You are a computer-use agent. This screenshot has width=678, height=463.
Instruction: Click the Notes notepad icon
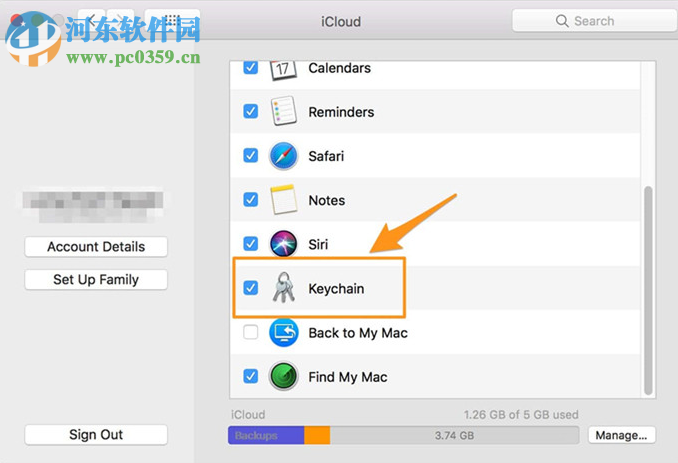(x=283, y=200)
